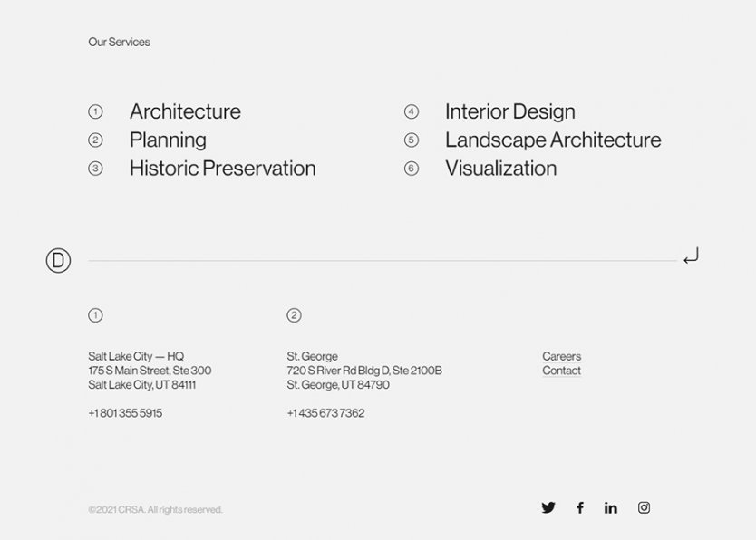Click the circled 1 beside Architecture
The image size is (756, 540).
coord(96,111)
